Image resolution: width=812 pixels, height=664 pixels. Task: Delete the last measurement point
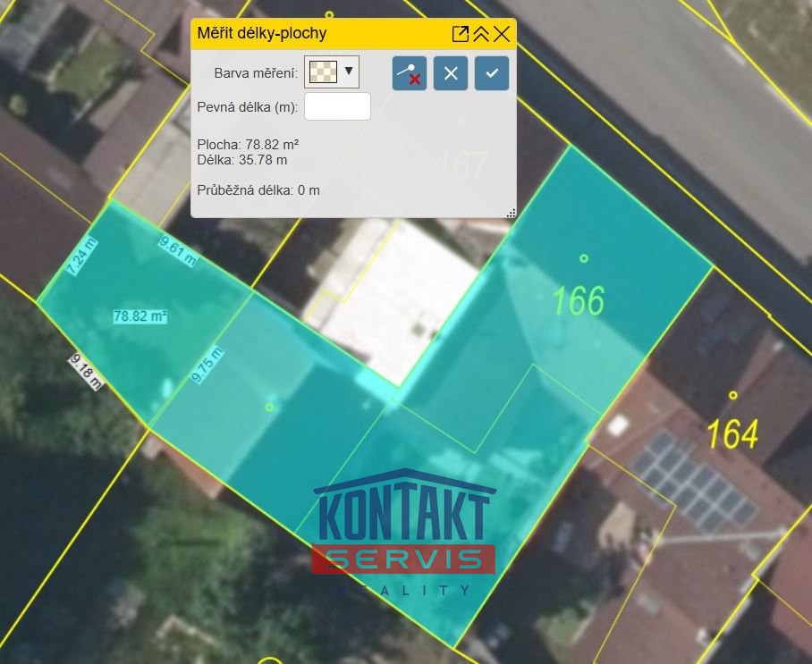point(410,73)
